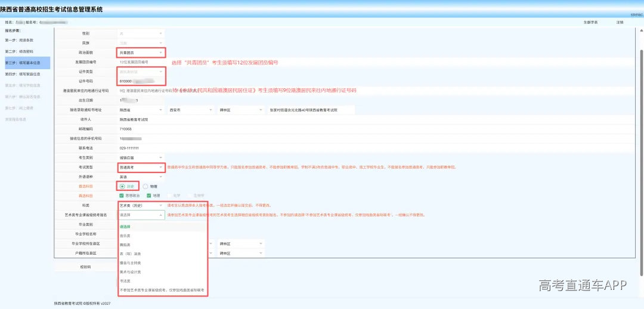Click the 生僻字表 link in the header
Image resolution: width=644 pixels, height=309 pixels.
click(x=590, y=22)
